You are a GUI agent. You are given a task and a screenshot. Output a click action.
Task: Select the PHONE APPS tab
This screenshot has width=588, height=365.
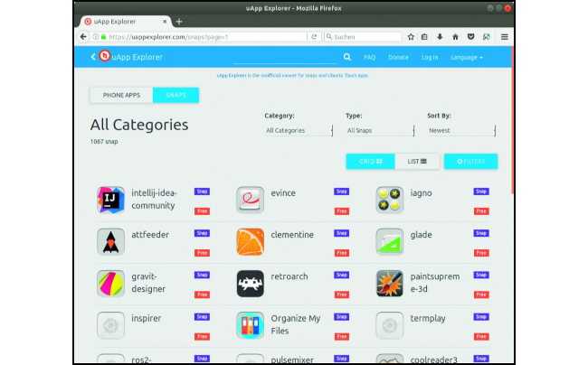[x=121, y=95]
